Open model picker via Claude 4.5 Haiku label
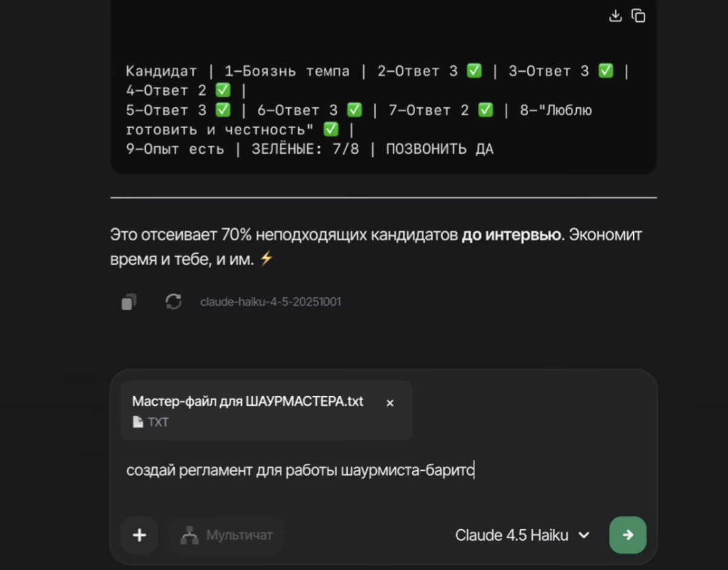The height and width of the screenshot is (570, 728). click(511, 535)
